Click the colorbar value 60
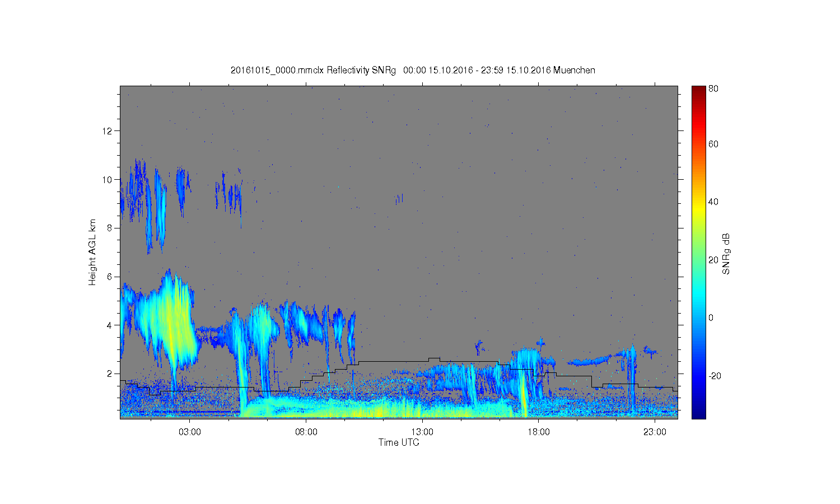The image size is (840, 504). pyautogui.click(x=713, y=144)
